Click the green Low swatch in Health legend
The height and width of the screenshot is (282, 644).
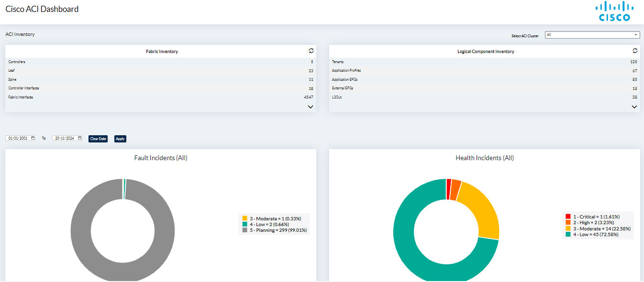pyautogui.click(x=568, y=234)
